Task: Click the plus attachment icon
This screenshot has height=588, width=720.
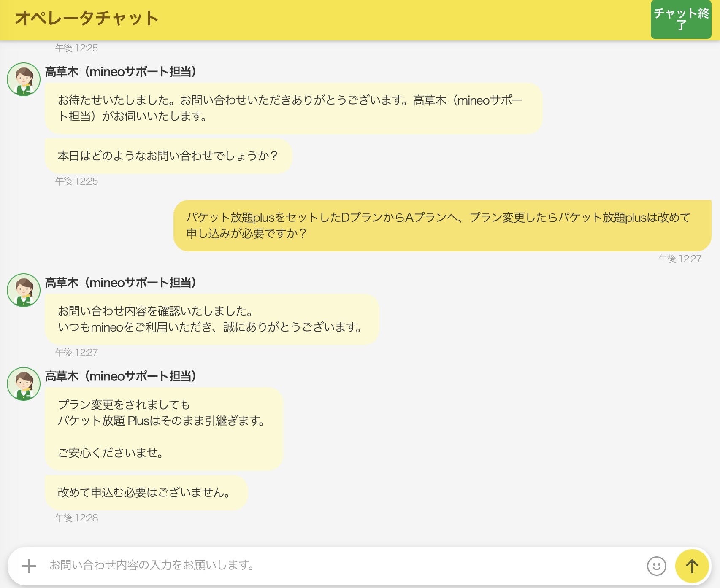Action: click(x=29, y=566)
